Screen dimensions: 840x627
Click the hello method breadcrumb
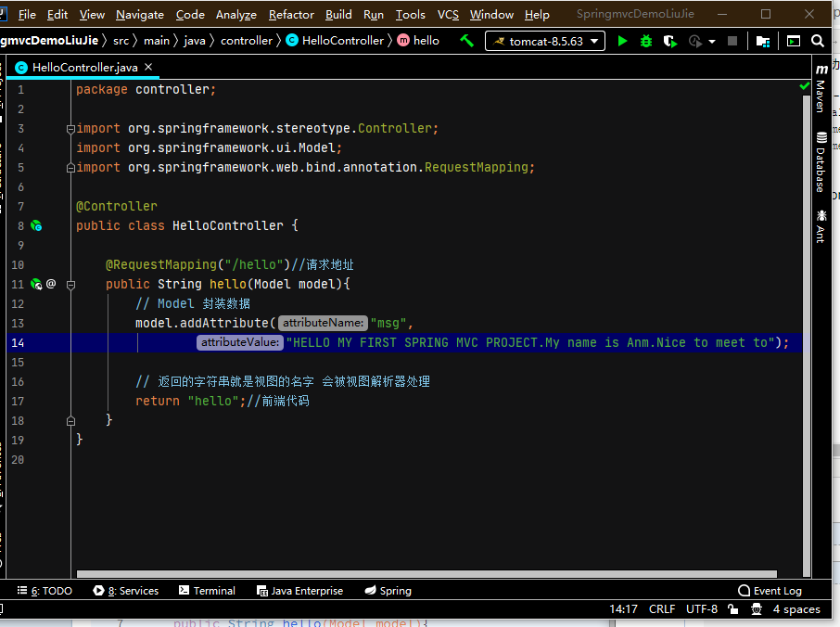pyautogui.click(x=418, y=41)
